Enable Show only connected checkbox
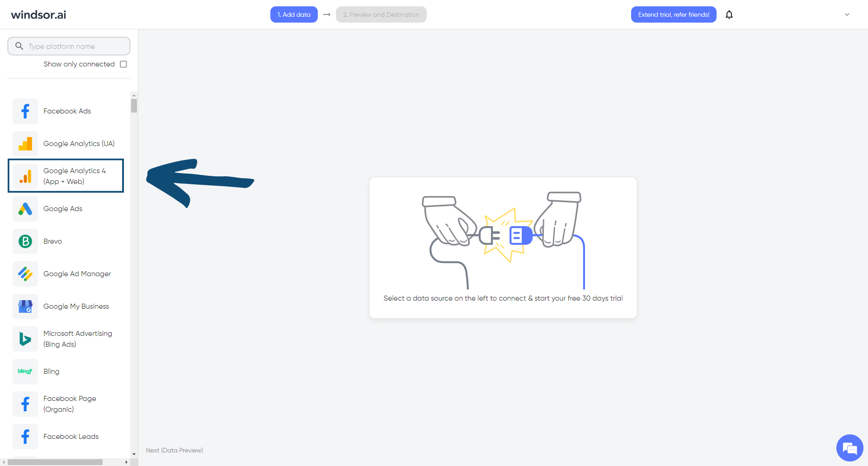The height and width of the screenshot is (466, 868). [123, 64]
